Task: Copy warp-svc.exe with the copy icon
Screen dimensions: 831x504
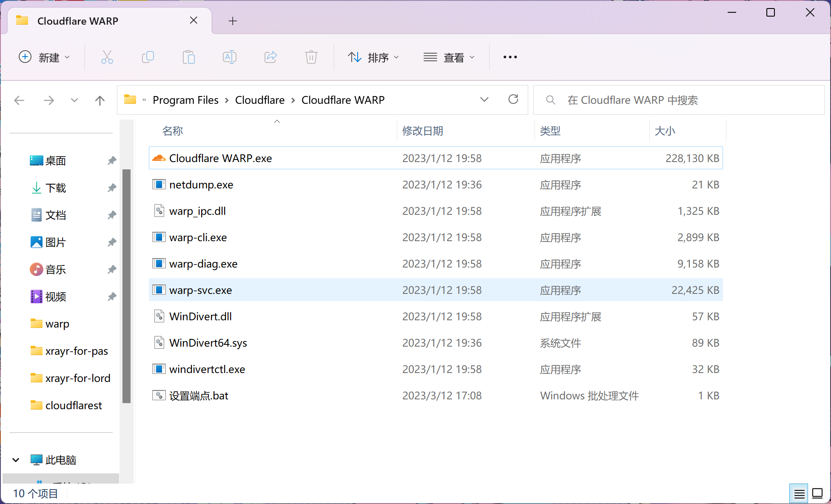Action: coord(148,57)
